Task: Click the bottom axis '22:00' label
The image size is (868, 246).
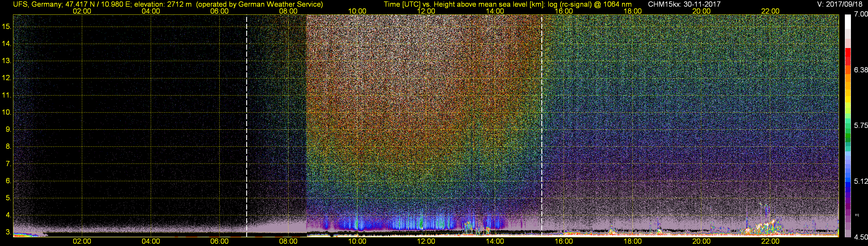Action: (x=770, y=241)
